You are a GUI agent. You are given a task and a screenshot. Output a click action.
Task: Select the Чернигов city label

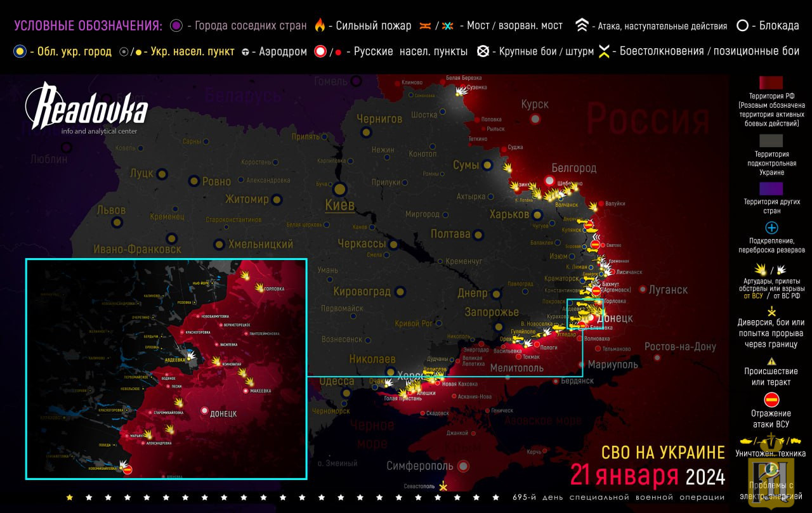[379, 119]
